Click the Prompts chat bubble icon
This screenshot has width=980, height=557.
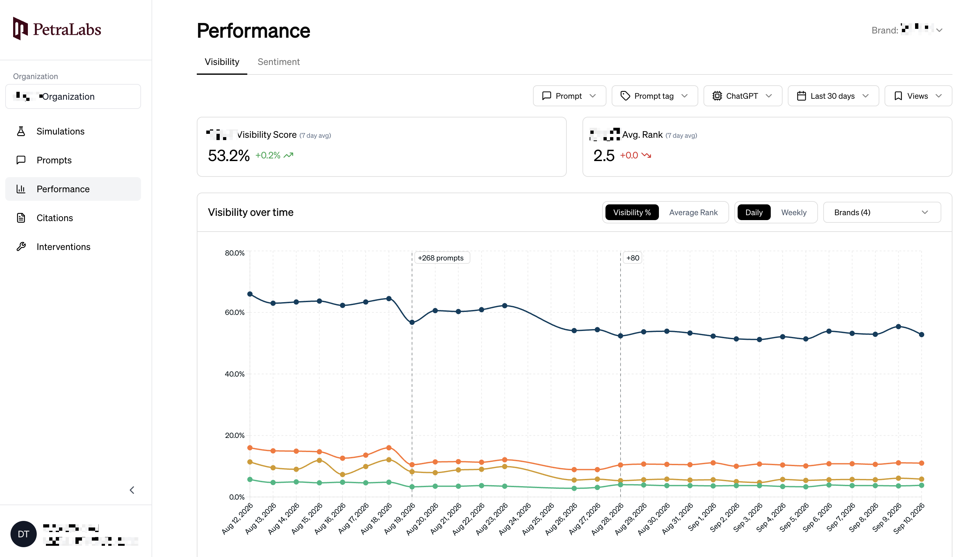tap(21, 160)
